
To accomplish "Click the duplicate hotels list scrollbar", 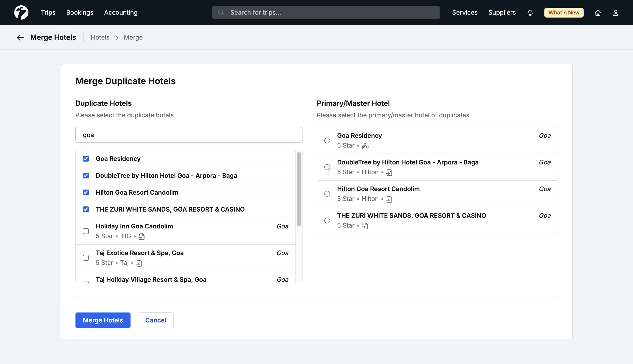I will point(299,189).
